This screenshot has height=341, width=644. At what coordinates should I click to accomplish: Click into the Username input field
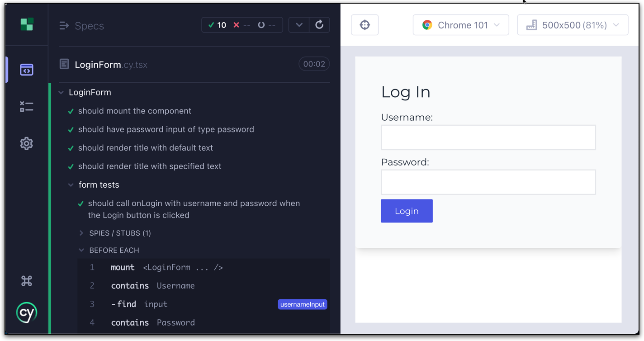pos(488,137)
